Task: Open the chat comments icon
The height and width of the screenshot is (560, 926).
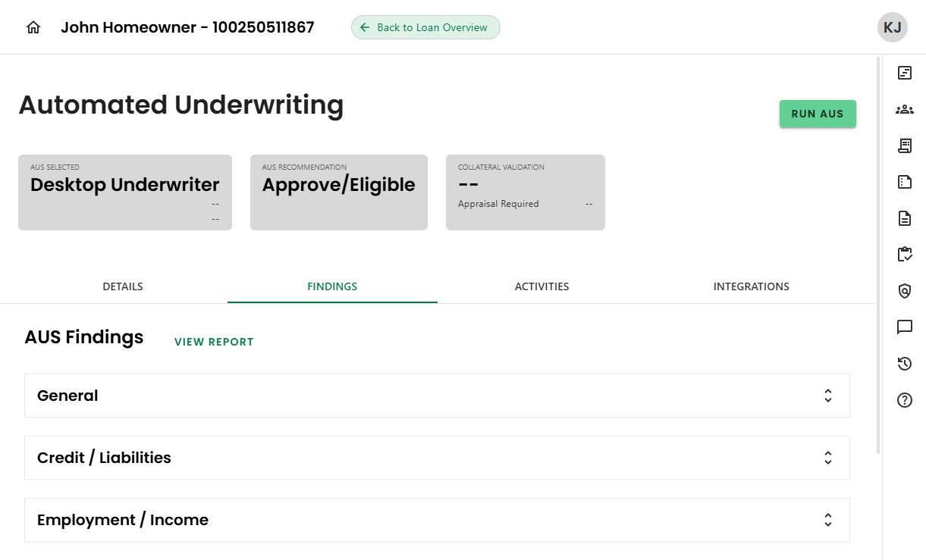Action: tap(904, 327)
